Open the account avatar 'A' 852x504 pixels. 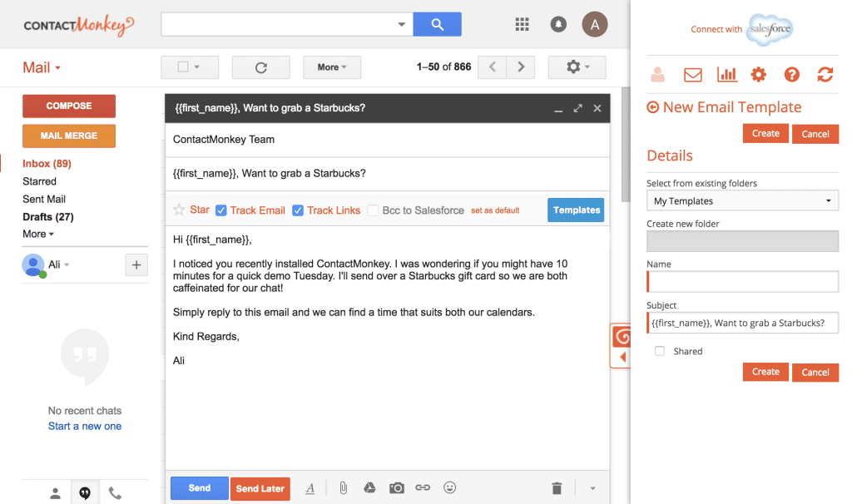click(594, 24)
